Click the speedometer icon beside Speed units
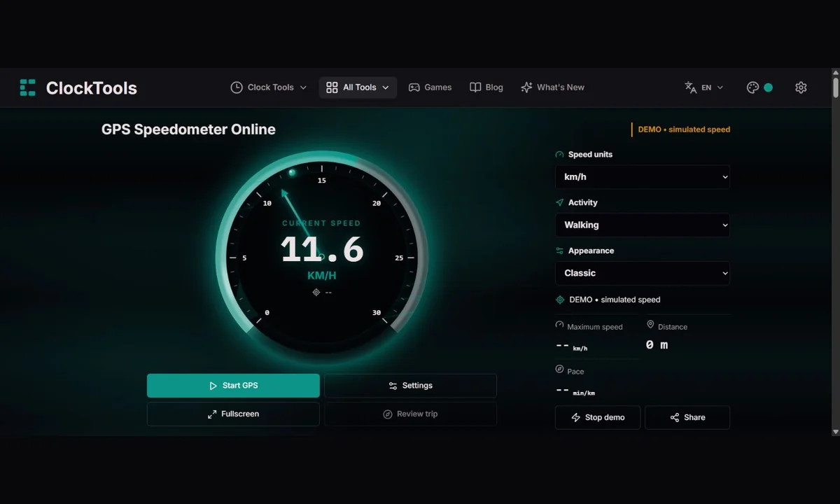This screenshot has height=504, width=840. [x=559, y=155]
